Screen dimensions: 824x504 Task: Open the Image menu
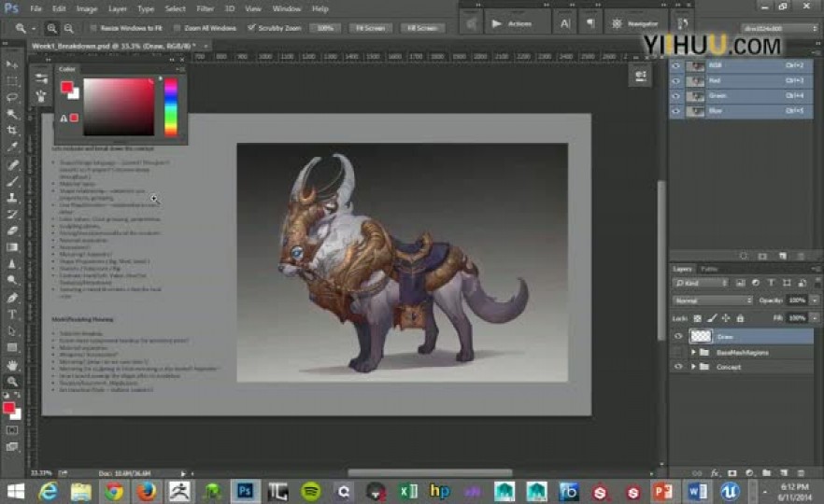[87, 9]
